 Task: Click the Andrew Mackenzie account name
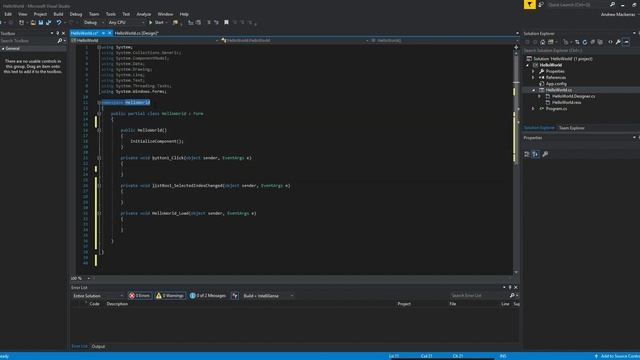(618, 14)
